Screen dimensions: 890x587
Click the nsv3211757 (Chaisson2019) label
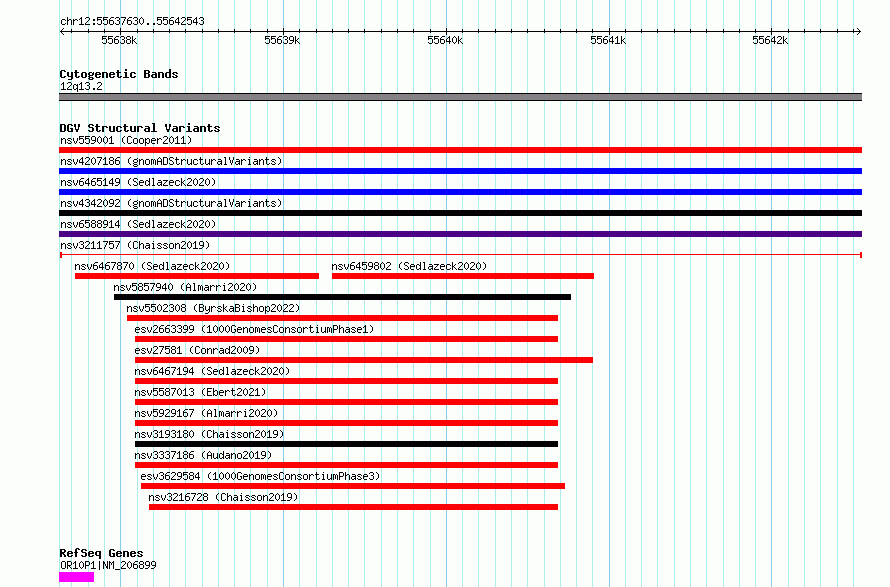point(135,245)
